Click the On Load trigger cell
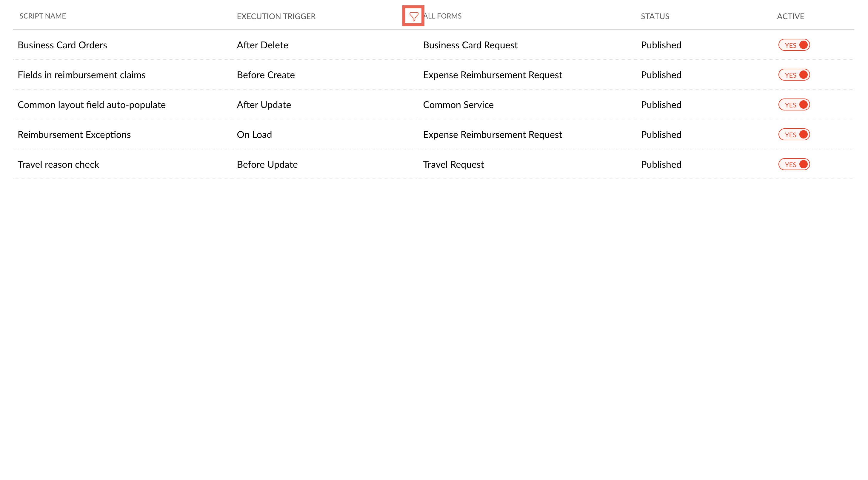The height and width of the screenshot is (480, 868). tap(254, 135)
